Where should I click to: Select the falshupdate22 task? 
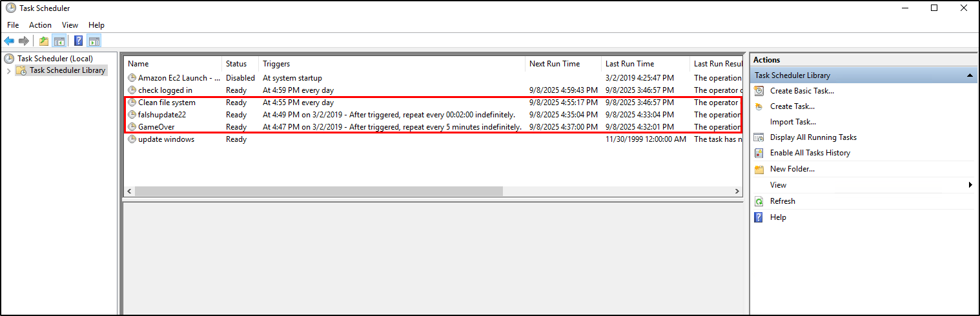click(x=161, y=115)
